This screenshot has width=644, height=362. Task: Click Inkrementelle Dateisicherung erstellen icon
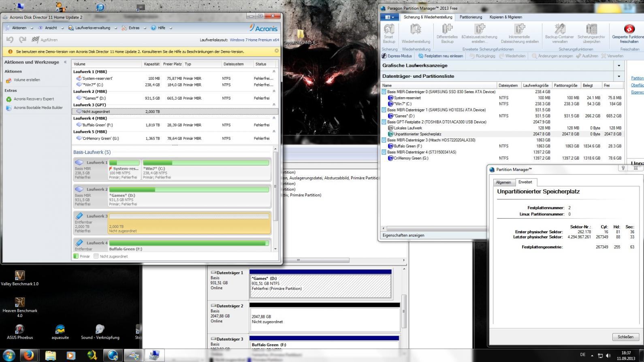point(520,34)
